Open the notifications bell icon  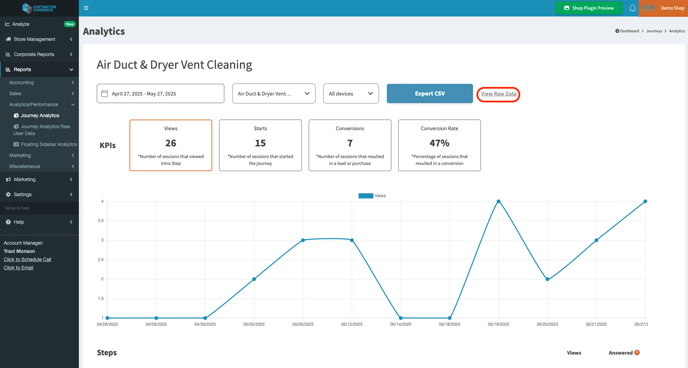[632, 8]
